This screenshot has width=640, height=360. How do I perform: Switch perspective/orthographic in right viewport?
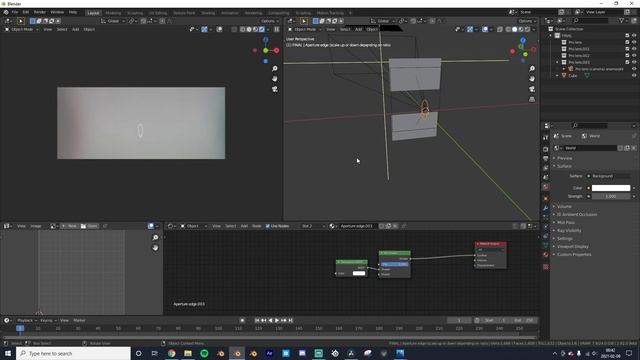point(532,99)
